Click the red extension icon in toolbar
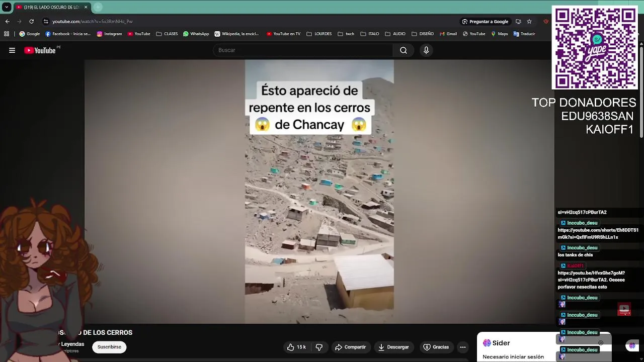Screen dimensions: 644x362 point(546,22)
